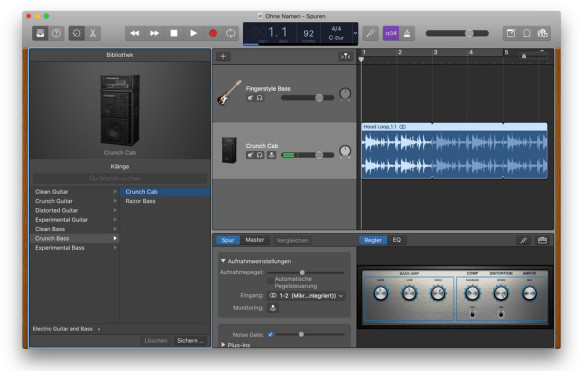The height and width of the screenshot is (371, 580).
Task: Mute the Crunch Cab track
Action: 250,155
